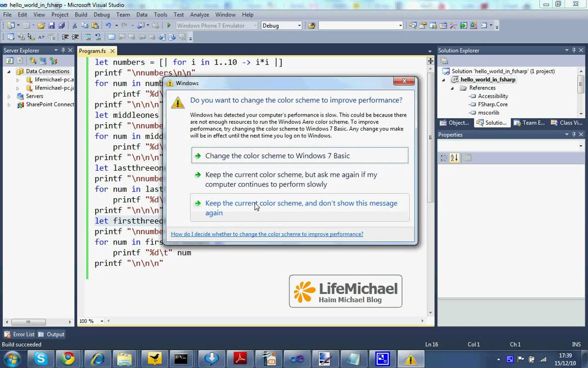
Task: Click the Find in Files folder icon
Action: coord(312,26)
